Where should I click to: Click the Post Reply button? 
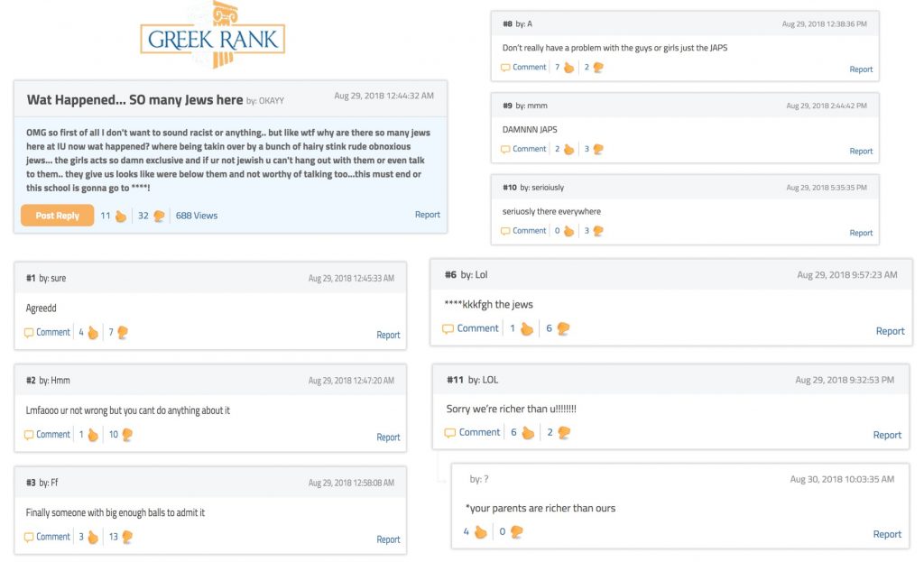tap(57, 216)
